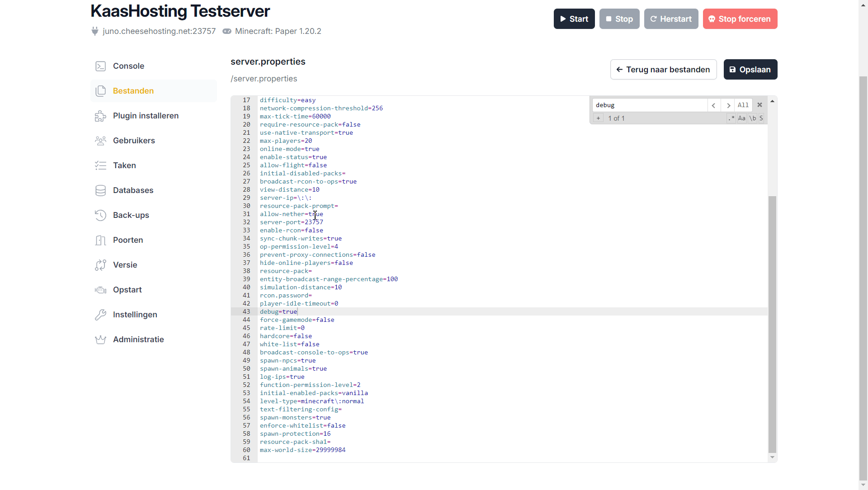Toggle case-sensitive search Aa
The width and height of the screenshot is (868, 490).
[x=741, y=118]
